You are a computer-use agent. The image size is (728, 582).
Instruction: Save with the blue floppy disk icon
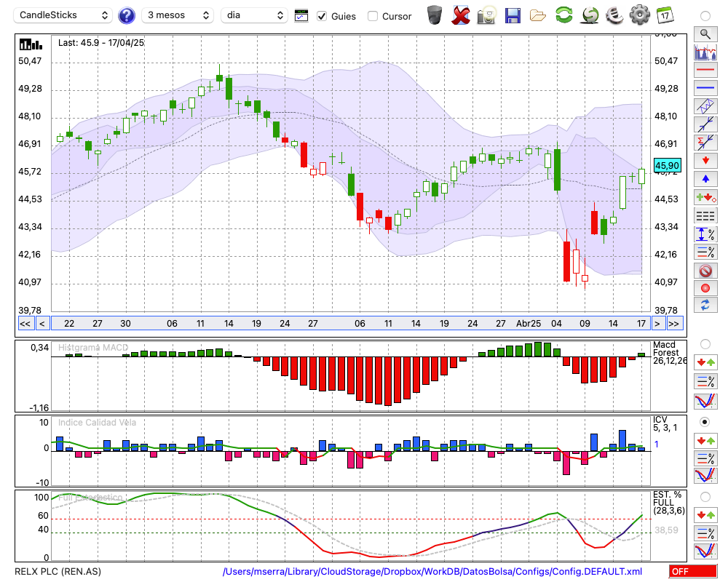coord(513,15)
